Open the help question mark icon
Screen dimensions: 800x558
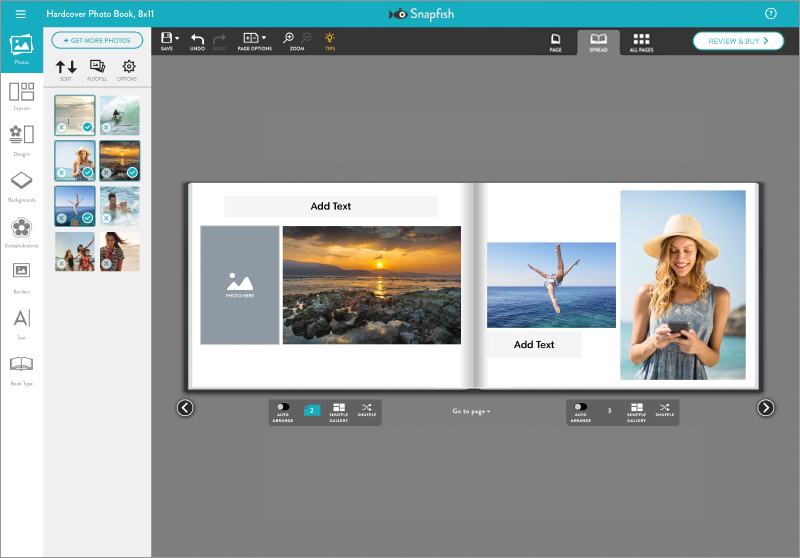click(x=770, y=14)
